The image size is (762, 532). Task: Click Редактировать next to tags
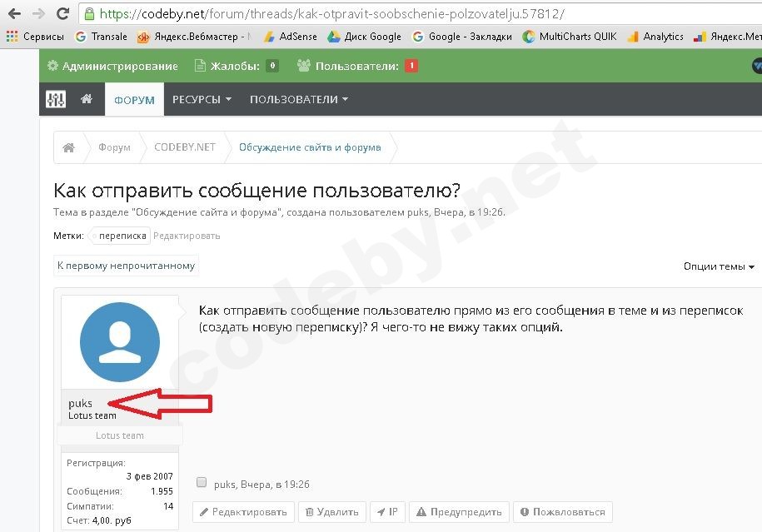pyautogui.click(x=187, y=236)
